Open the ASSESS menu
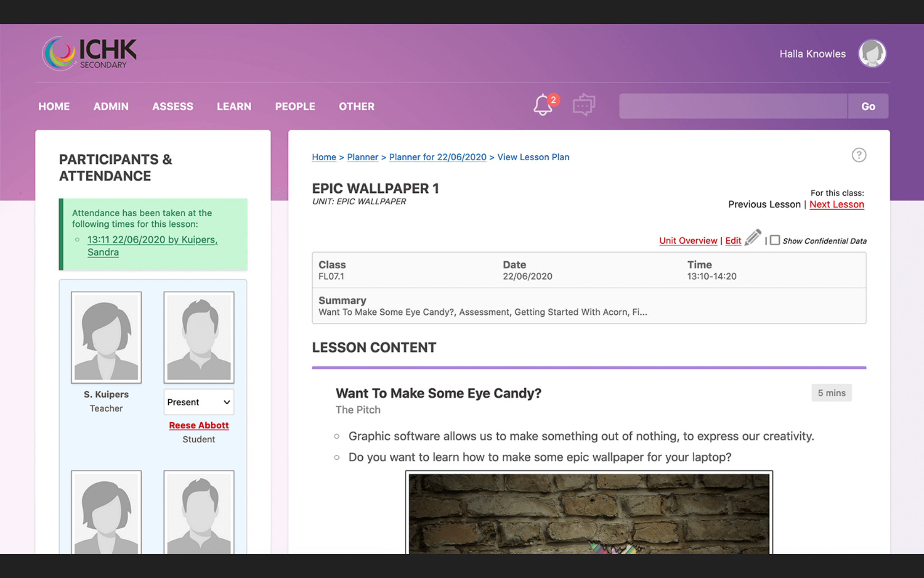924x578 pixels. click(172, 107)
